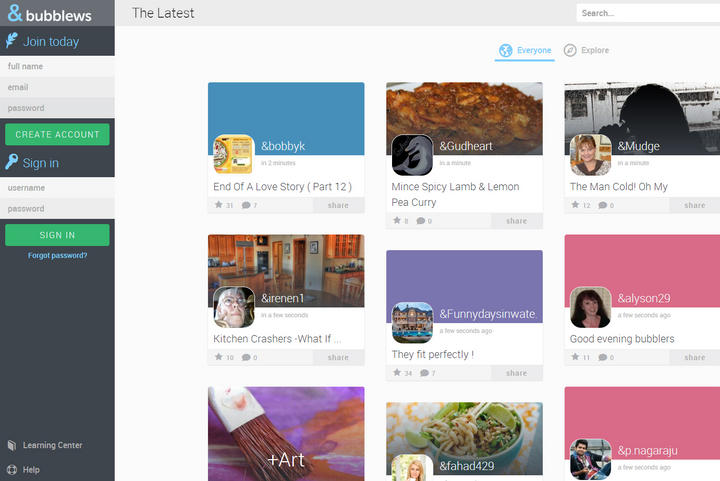The height and width of the screenshot is (481, 720).
Task: Click the Help lifebuoy icon
Action: click(x=12, y=469)
